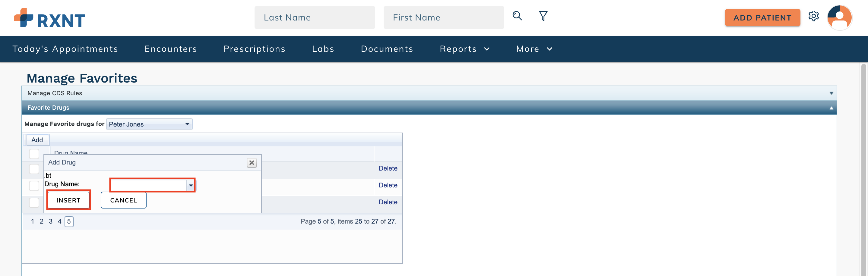The height and width of the screenshot is (276, 868).
Task: Open the Drug Name combo box arrow
Action: point(191,185)
